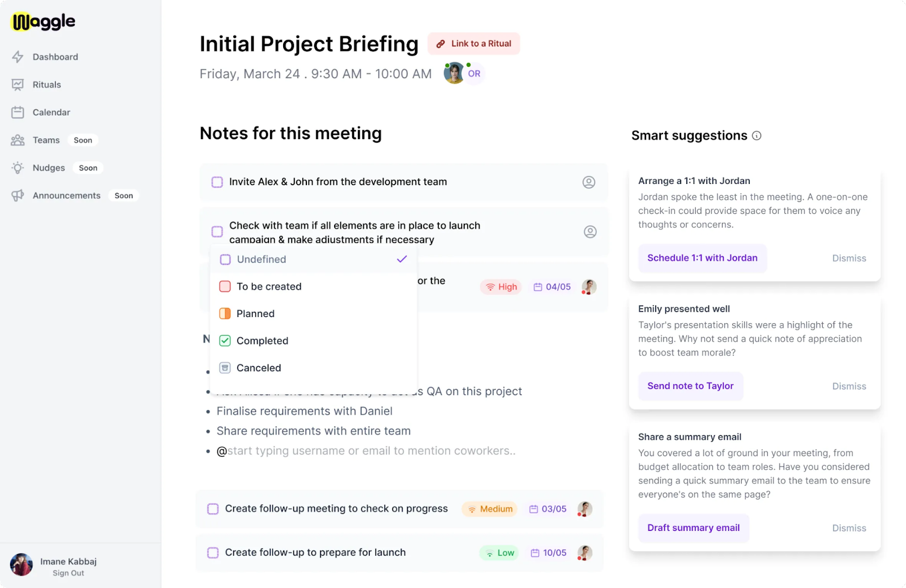The width and height of the screenshot is (906, 588).
Task: Select the Announcements megaphone icon
Action: pyautogui.click(x=18, y=195)
